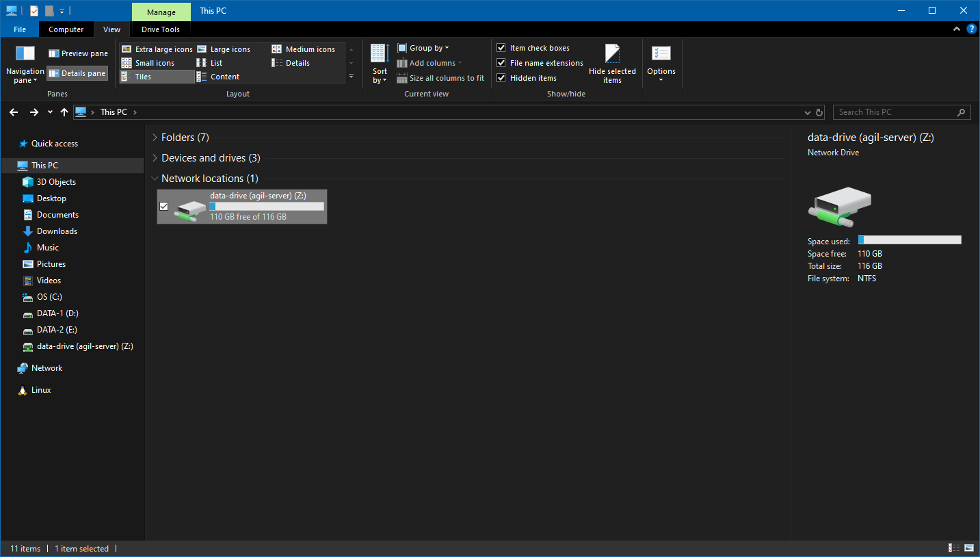The image size is (980, 557).
Task: Click the computer icon in the address bar
Action: (x=81, y=112)
